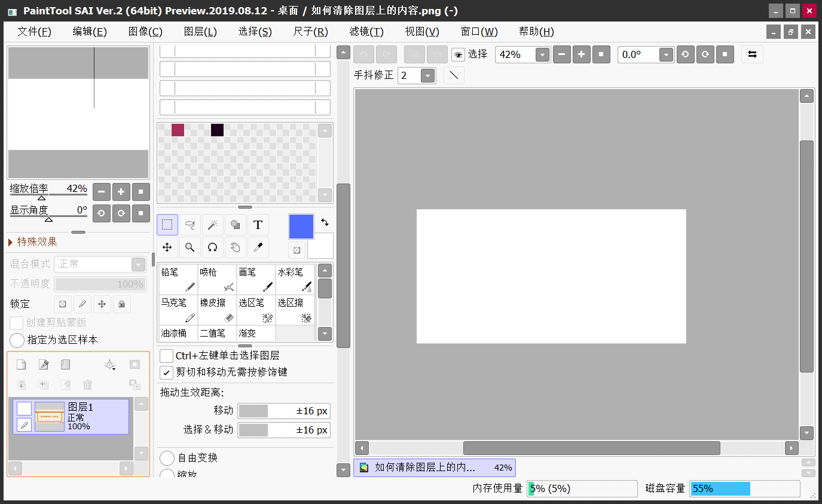Select the magic wand tool
This screenshot has width=822, height=504.
213,225
